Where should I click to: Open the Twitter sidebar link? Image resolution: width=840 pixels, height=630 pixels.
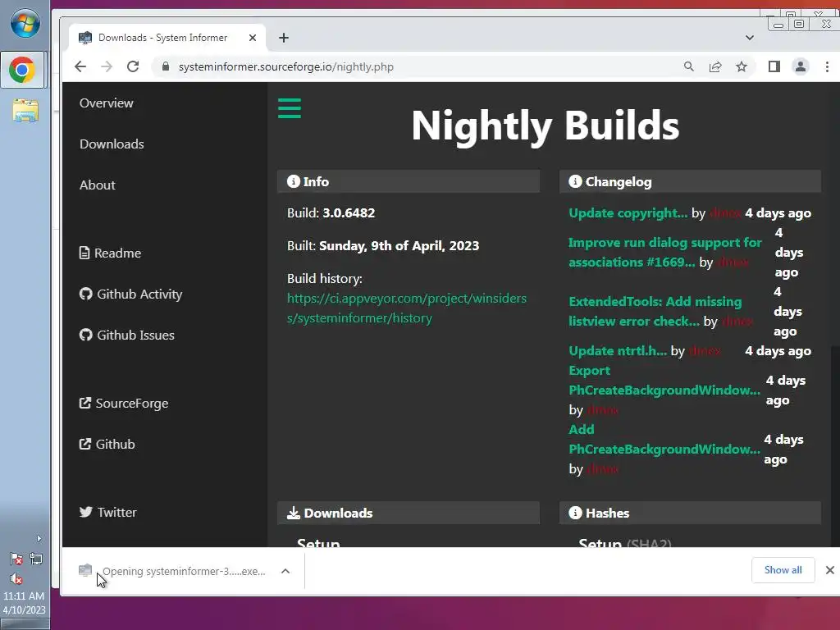pyautogui.click(x=107, y=512)
